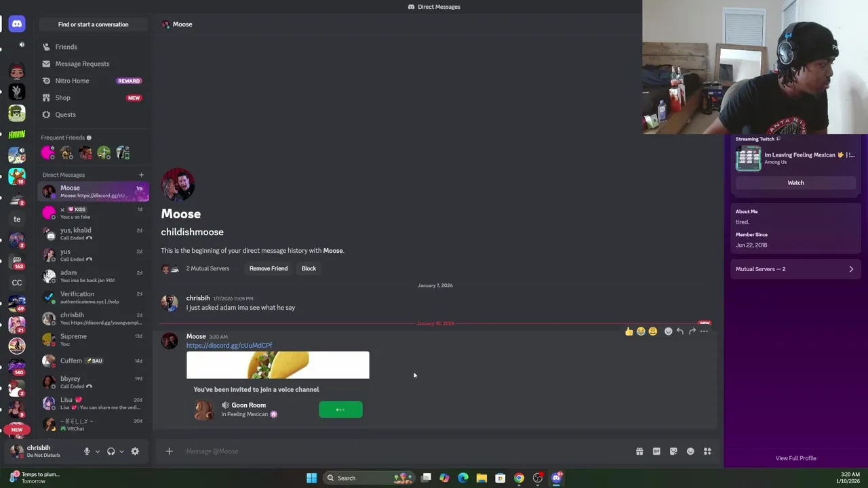Screen dimensions: 868x488
Task: Open the GIF picker
Action: coord(656,451)
